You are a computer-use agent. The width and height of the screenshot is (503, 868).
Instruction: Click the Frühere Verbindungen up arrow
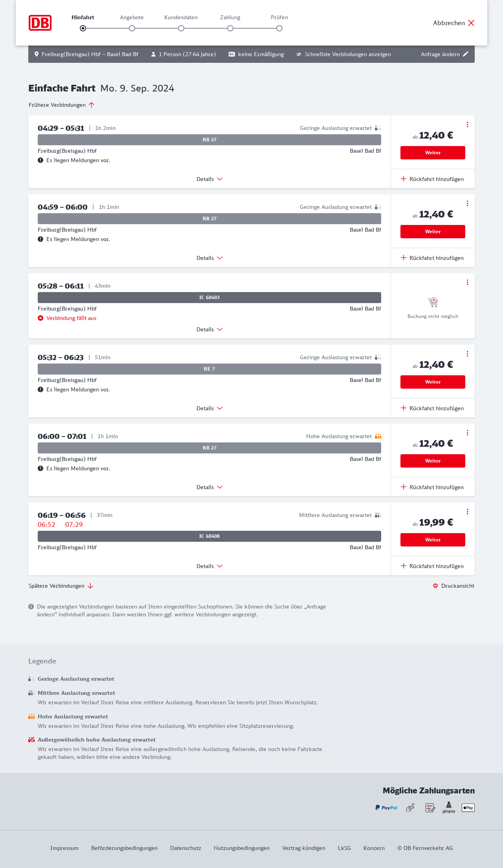(x=92, y=105)
